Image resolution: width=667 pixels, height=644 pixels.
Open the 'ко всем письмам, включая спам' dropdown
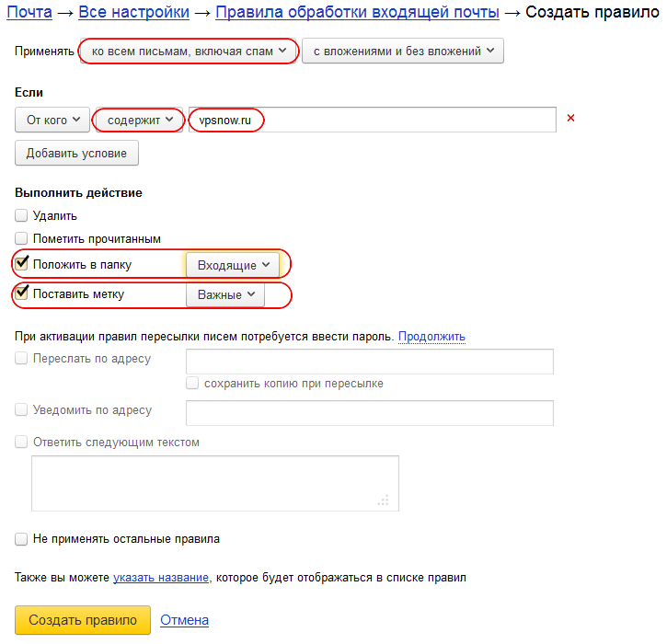click(x=189, y=51)
